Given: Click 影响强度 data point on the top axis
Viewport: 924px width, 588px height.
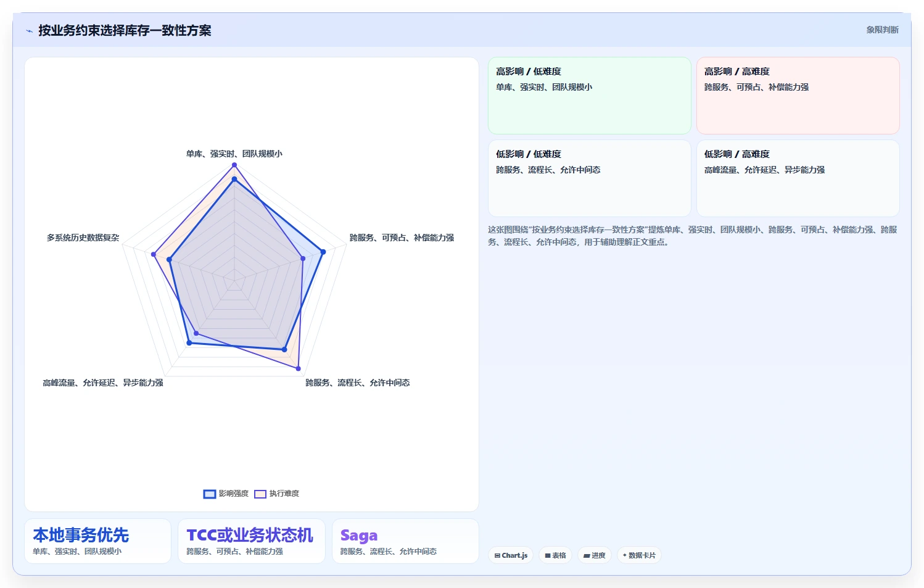Looking at the screenshot, I should coord(234,180).
